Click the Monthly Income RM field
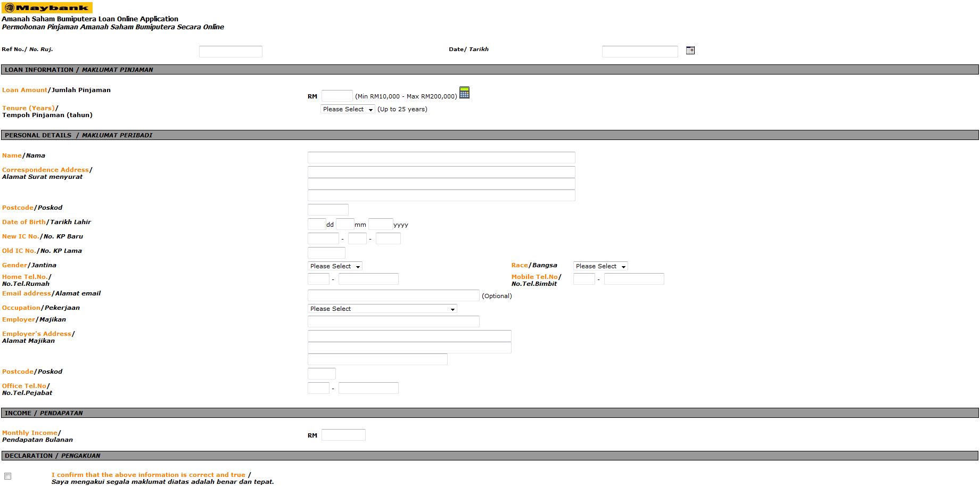 click(343, 435)
